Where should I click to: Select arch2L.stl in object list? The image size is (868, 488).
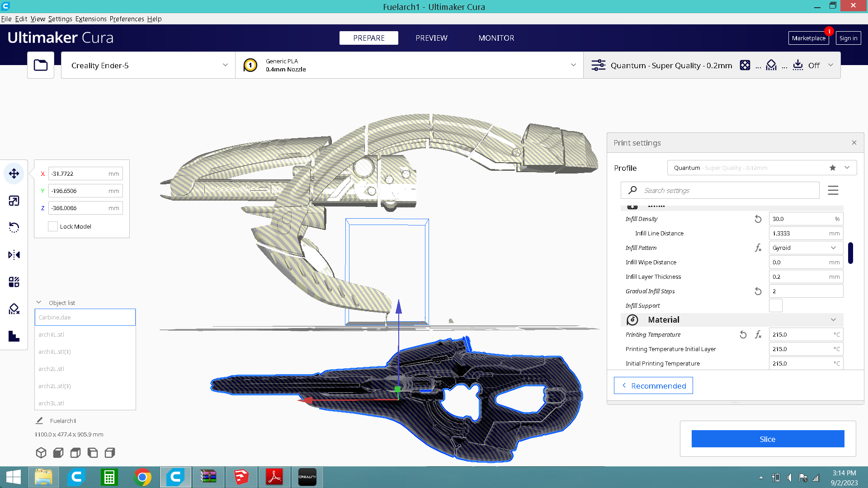pos(85,369)
